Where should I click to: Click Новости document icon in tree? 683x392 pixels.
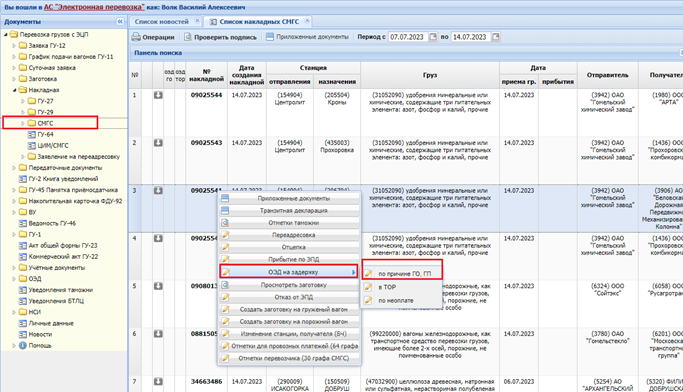pos(23,335)
